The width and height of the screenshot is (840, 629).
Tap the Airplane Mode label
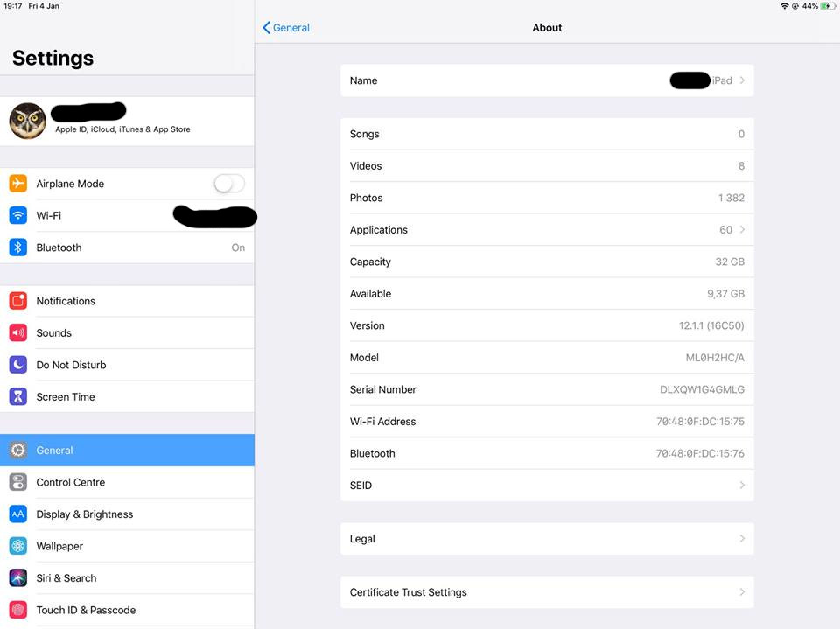[70, 183]
